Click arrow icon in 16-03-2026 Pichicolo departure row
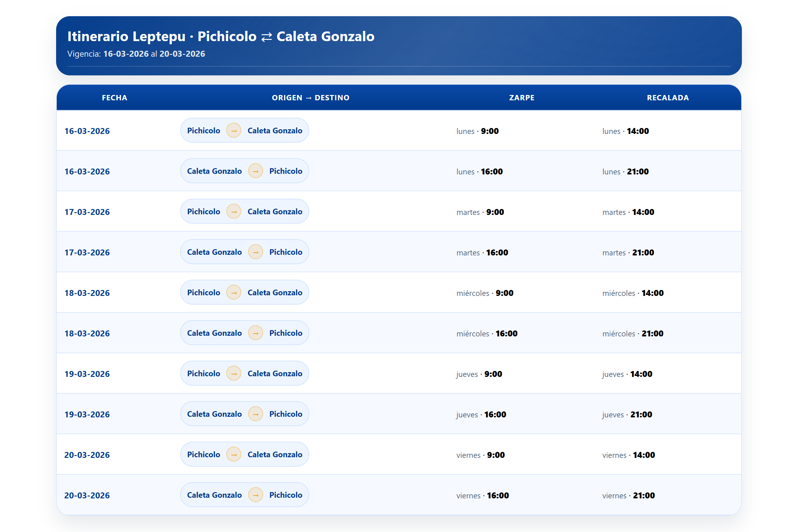The width and height of the screenshot is (798, 532). 233,131
